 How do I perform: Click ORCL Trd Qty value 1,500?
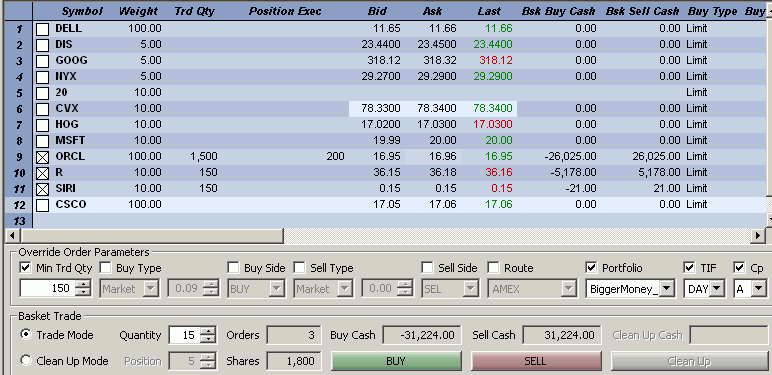[203, 156]
